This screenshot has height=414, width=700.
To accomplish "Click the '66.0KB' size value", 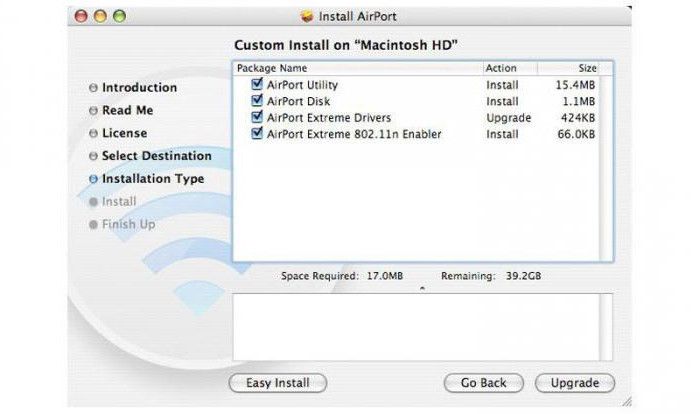I will [x=576, y=134].
